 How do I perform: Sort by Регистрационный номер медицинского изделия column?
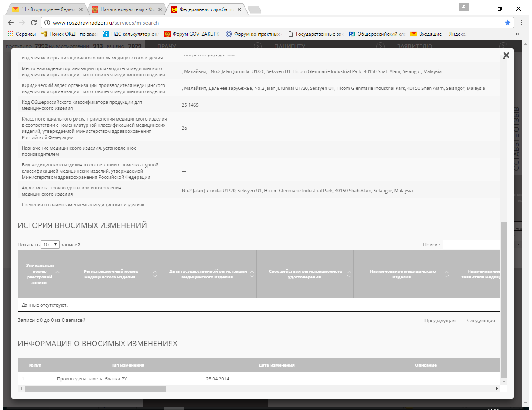[x=111, y=274]
